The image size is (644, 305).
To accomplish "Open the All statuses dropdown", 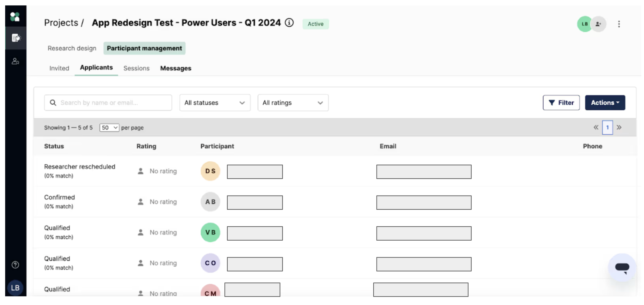I will click(215, 103).
